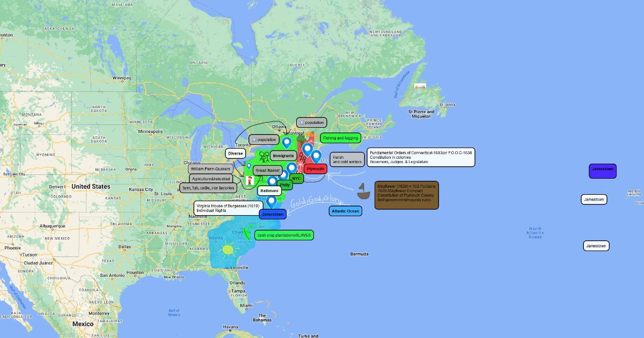This screenshot has height=338, width=644.
Task: Select the Philly label
Action: [285, 185]
